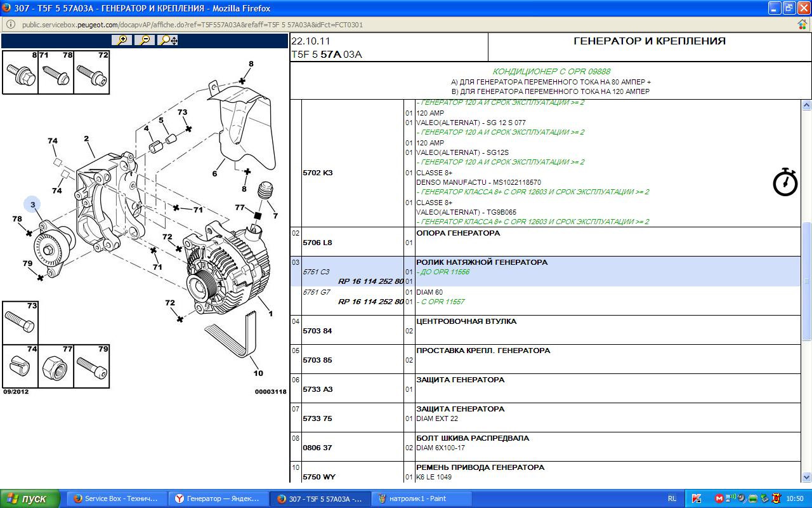Click part number 5703 84
This screenshot has height=508, width=812.
(318, 331)
